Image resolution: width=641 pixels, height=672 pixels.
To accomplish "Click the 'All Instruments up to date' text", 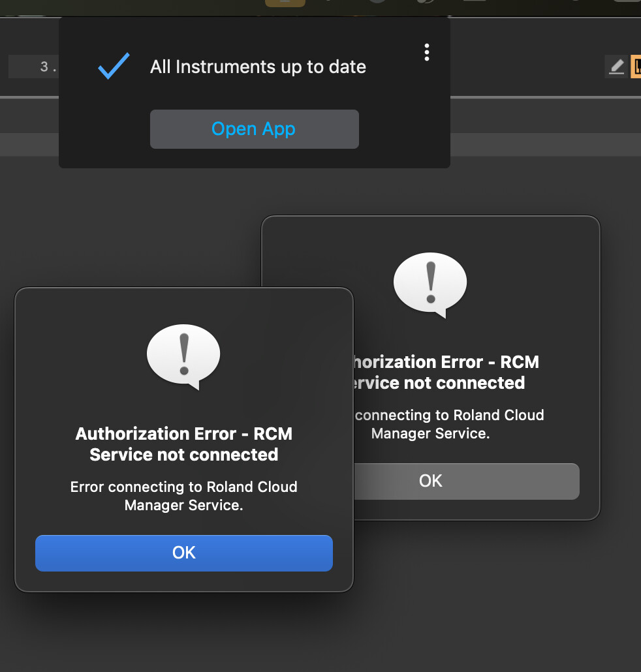I will tap(258, 67).
